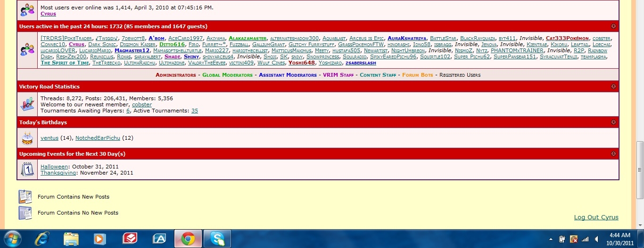The image size is (644, 248).
Task: Collapse the Users active in past 24 hours section
Action: point(613,26)
